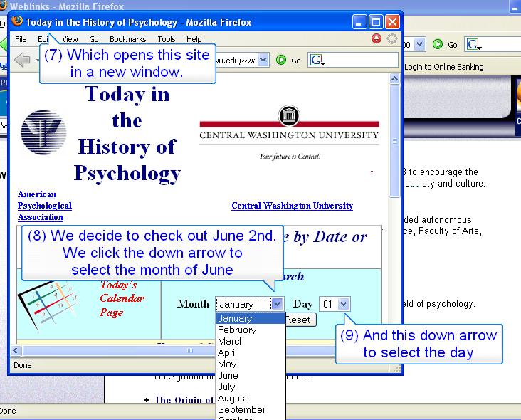521x420 pixels.
Task: Open the Go menu
Action: point(94,39)
